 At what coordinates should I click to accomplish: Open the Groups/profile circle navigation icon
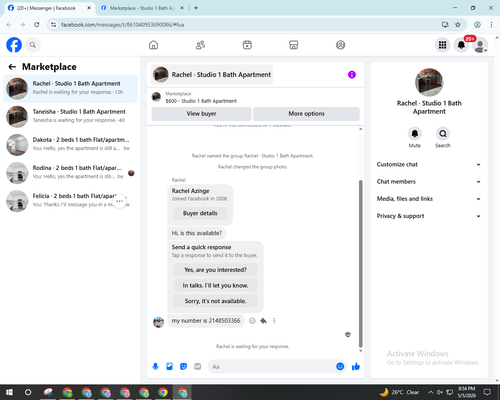[x=340, y=45]
